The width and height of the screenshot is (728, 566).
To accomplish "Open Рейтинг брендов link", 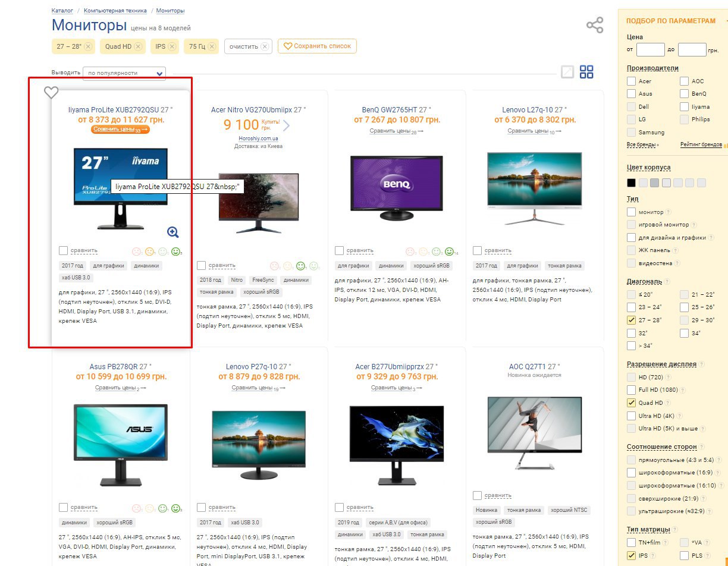I will tap(701, 145).
